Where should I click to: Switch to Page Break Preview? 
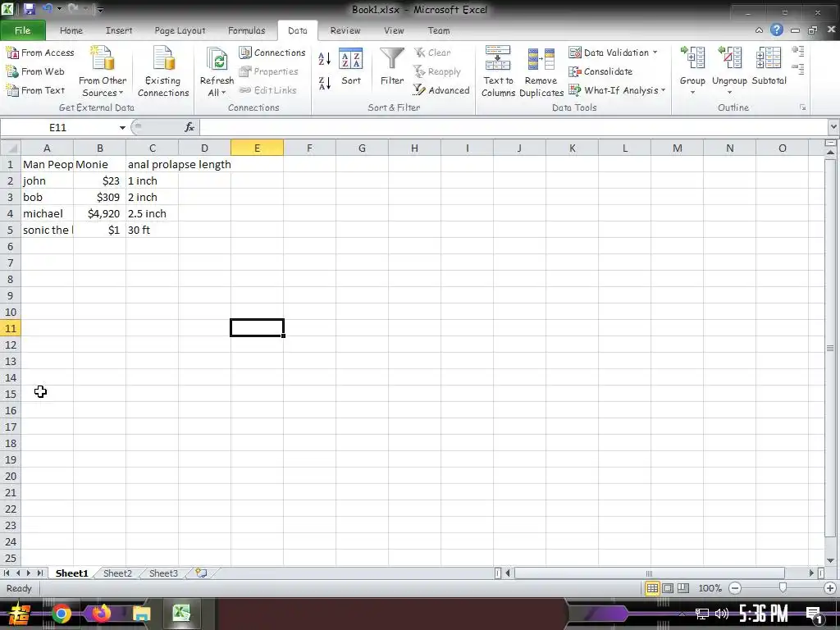pyautogui.click(x=683, y=588)
